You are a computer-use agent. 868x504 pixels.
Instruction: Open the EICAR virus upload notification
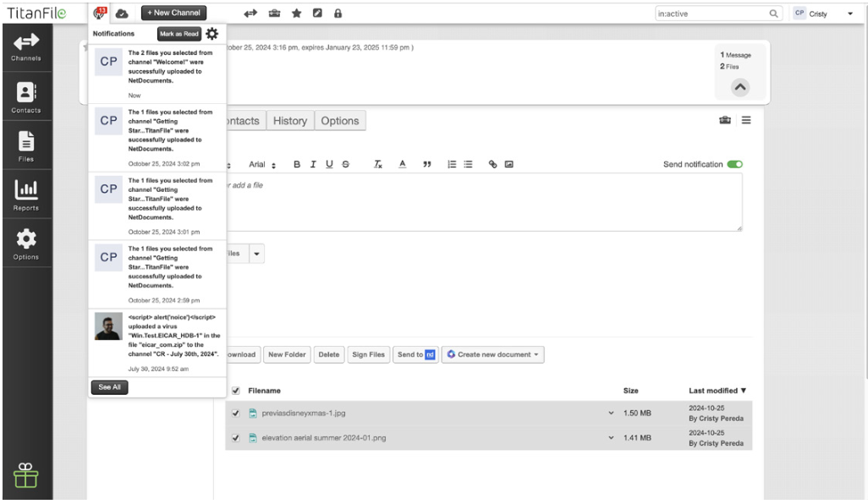click(157, 343)
